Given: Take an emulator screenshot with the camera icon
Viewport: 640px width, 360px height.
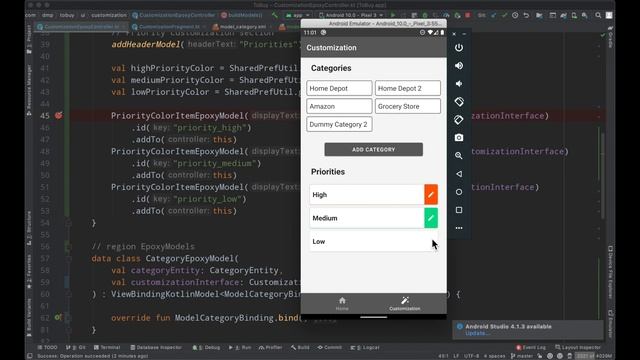Looking at the screenshot, I should [x=459, y=138].
